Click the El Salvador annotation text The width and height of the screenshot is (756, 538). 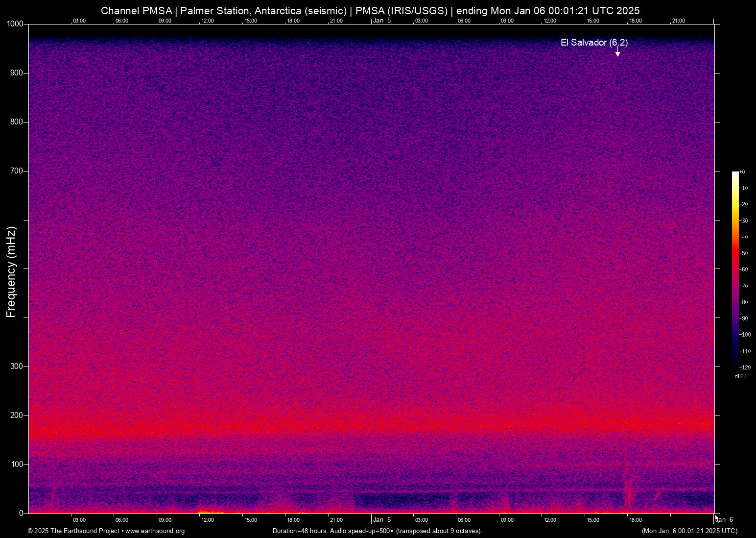click(x=593, y=43)
